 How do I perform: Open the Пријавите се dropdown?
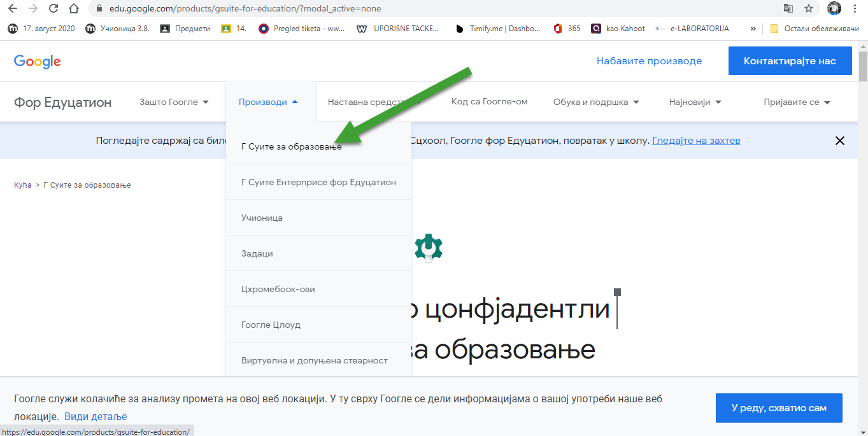coord(797,102)
